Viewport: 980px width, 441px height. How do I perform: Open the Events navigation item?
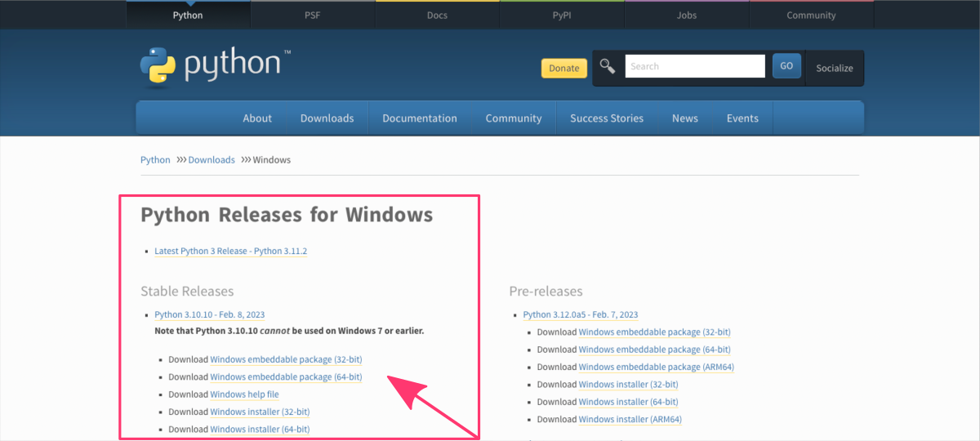click(x=742, y=118)
